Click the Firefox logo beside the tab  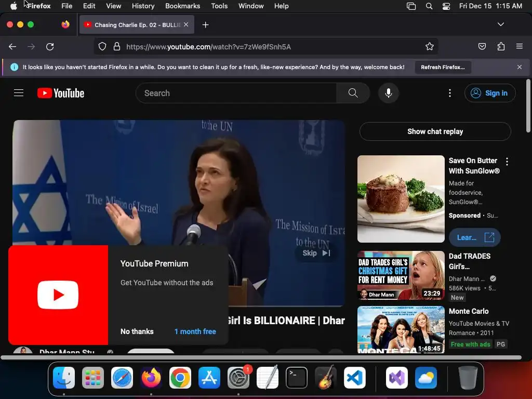65,24
